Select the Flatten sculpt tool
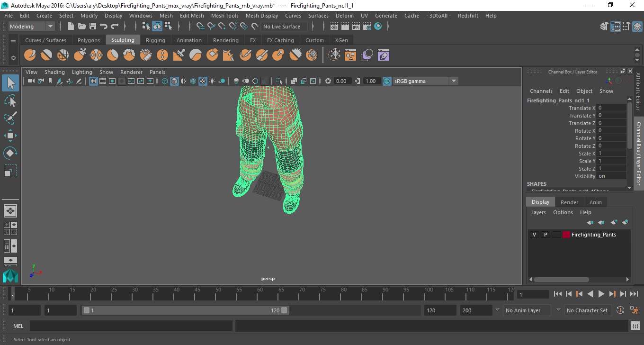Viewport: 644px width, 345px height. point(113,55)
